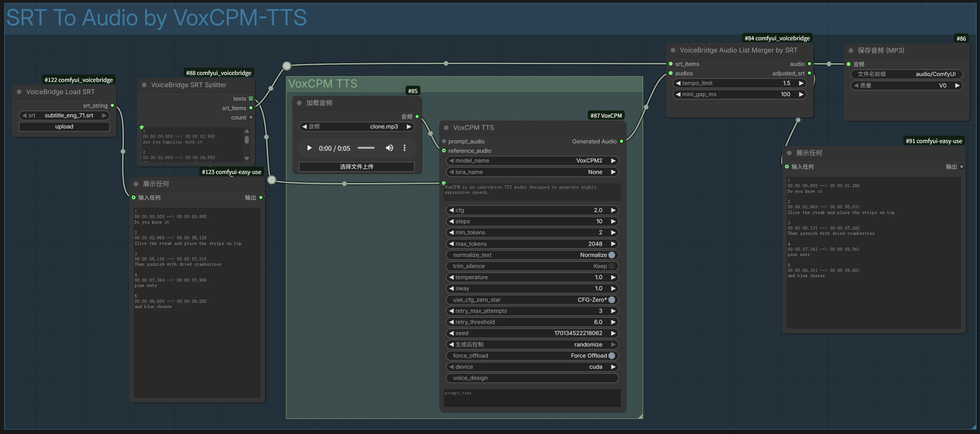Toggle force_offload Force Offload switch
The image size is (980, 434).
pos(611,356)
